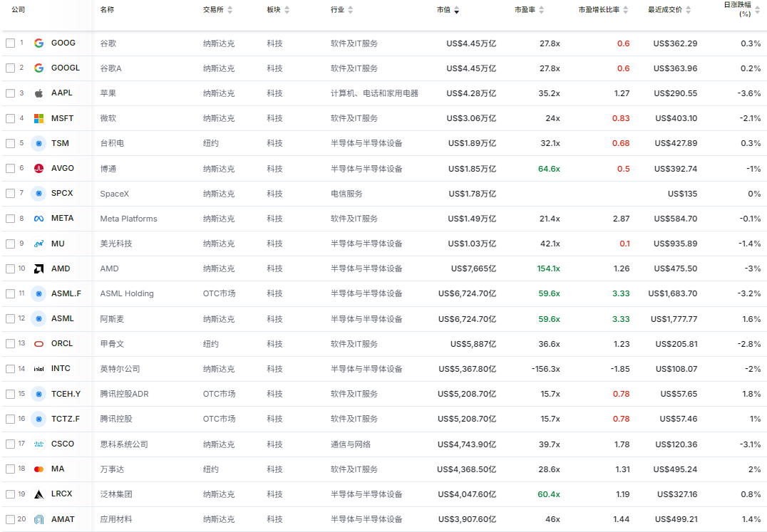Open the INTC ticker link
The image size is (767, 532).
[x=61, y=369]
